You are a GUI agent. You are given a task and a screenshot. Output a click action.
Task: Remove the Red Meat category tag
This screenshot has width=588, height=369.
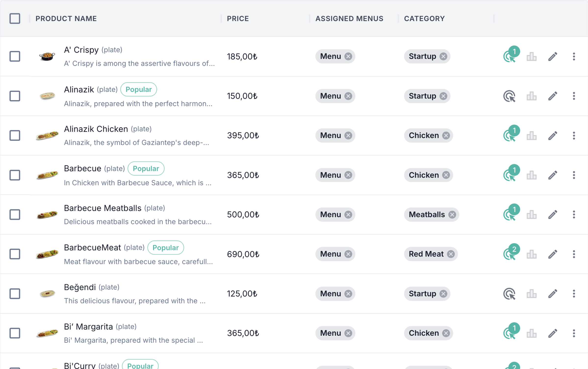coord(451,254)
